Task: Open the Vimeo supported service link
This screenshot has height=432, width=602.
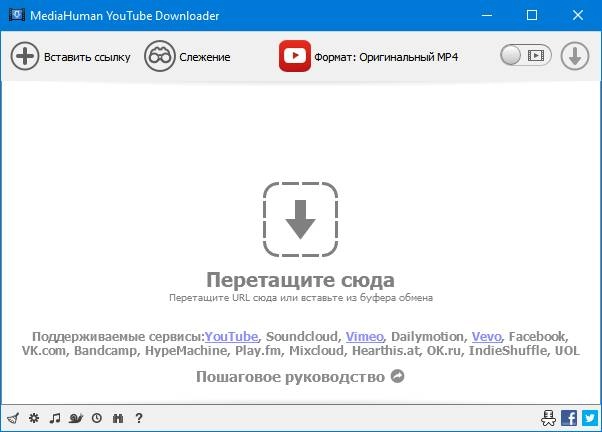Action: (x=364, y=336)
